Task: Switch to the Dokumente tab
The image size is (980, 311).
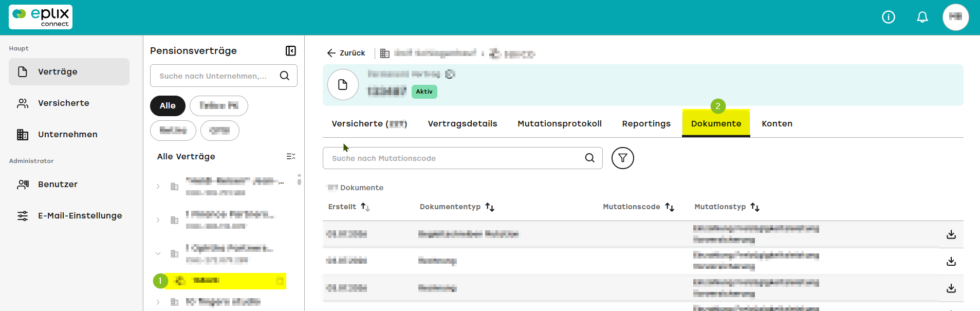Action: pyautogui.click(x=716, y=123)
